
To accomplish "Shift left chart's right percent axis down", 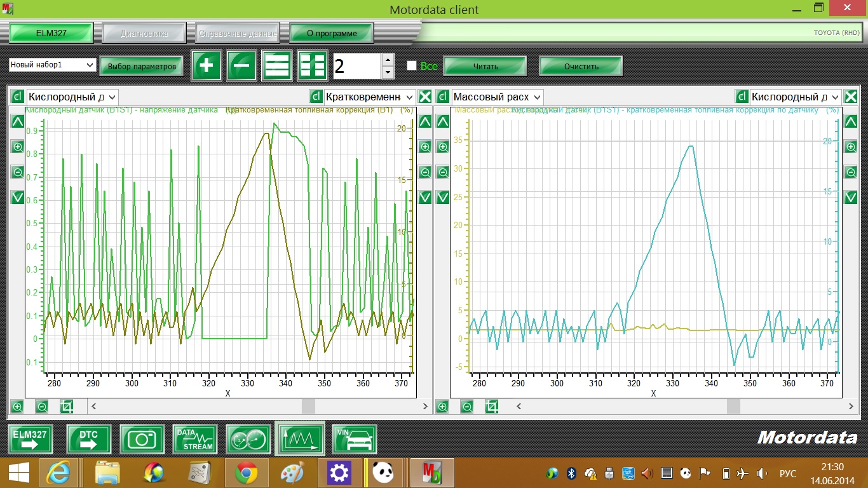I will click(x=425, y=198).
